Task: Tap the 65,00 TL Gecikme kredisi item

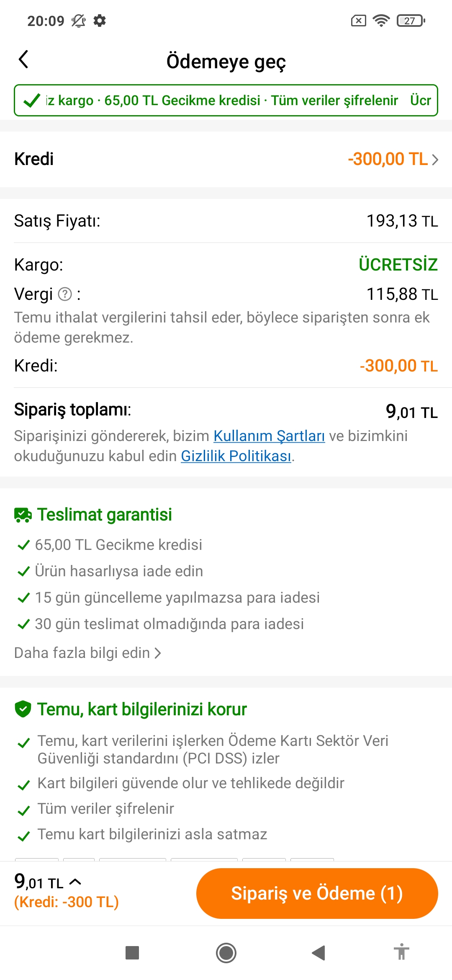Action: [x=118, y=545]
